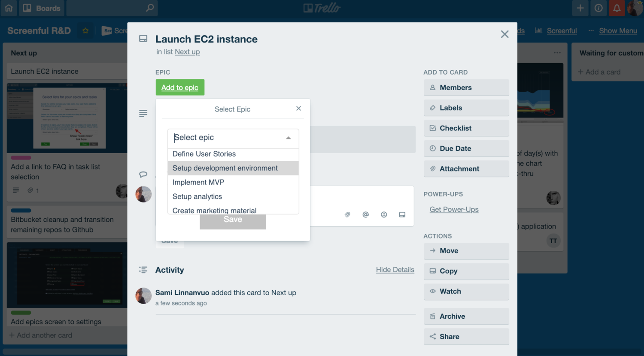Viewport: 644px width, 356px height.
Task: Click the TT member badge on the application card
Action: tap(553, 241)
